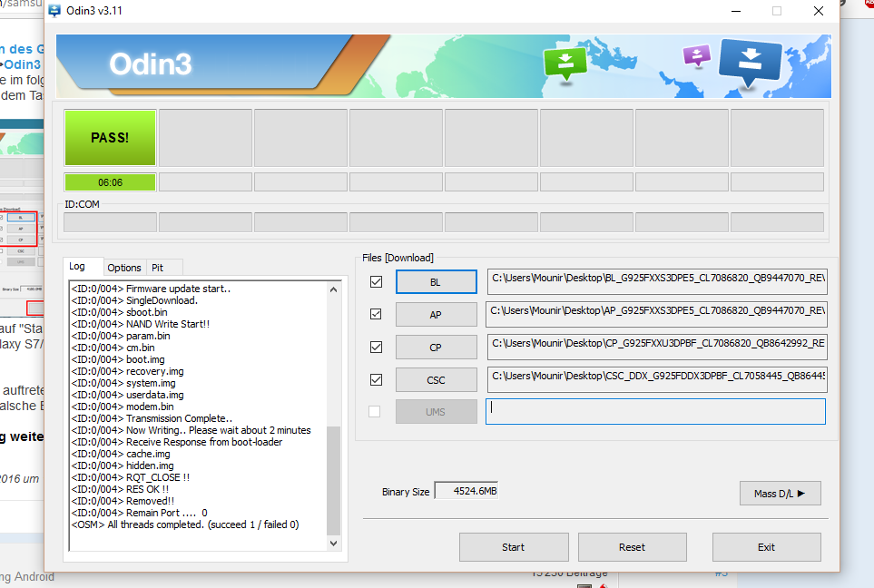Click the CSC file path field
The height and width of the screenshot is (588, 874).
pos(657,379)
